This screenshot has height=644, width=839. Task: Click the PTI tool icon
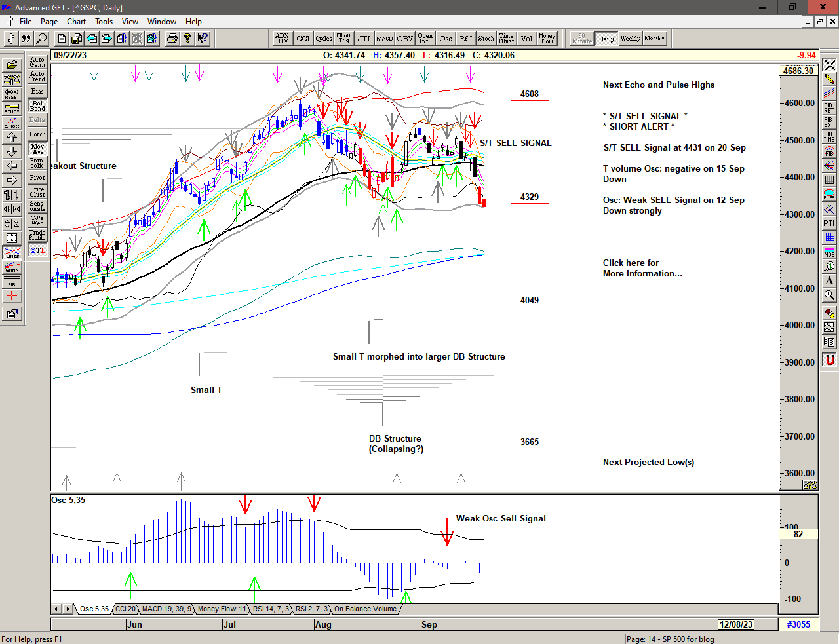pos(829,223)
